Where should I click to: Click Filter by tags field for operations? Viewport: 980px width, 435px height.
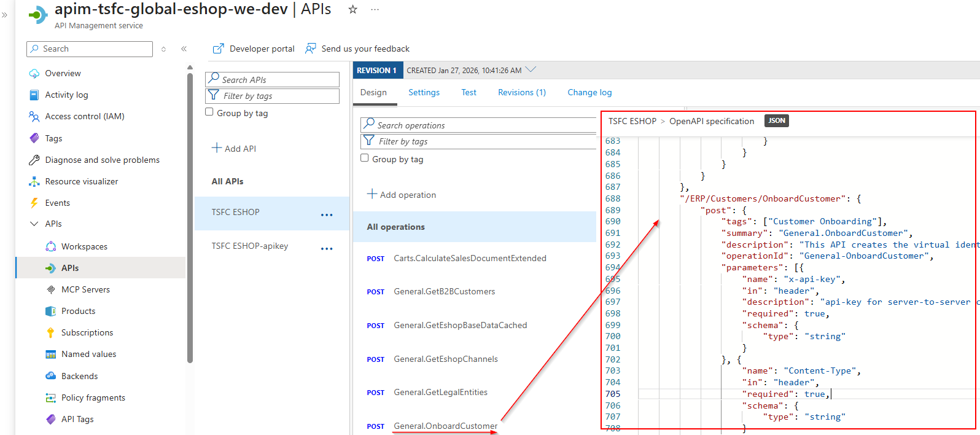(x=478, y=141)
